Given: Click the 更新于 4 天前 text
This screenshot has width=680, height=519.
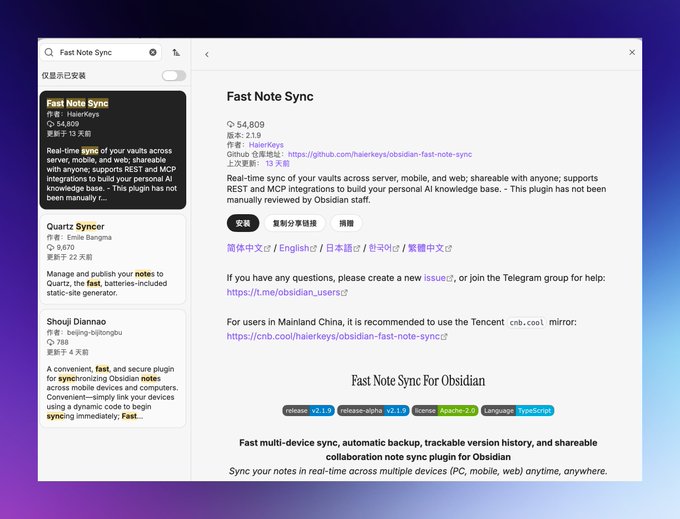Looking at the screenshot, I should (67, 352).
